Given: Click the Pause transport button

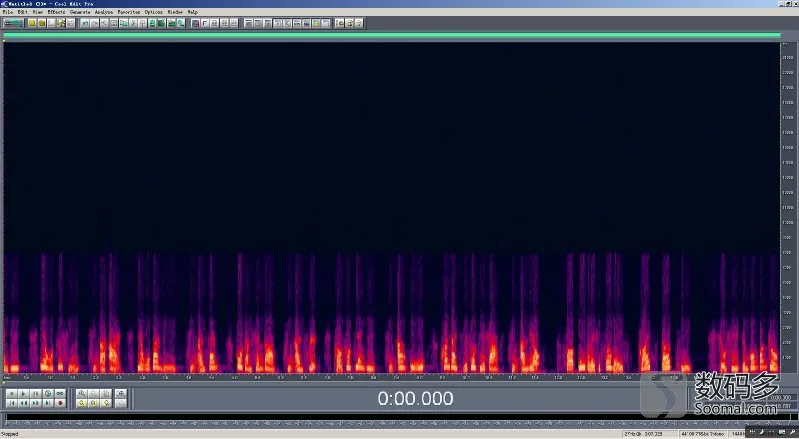Looking at the screenshot, I should (x=36, y=394).
